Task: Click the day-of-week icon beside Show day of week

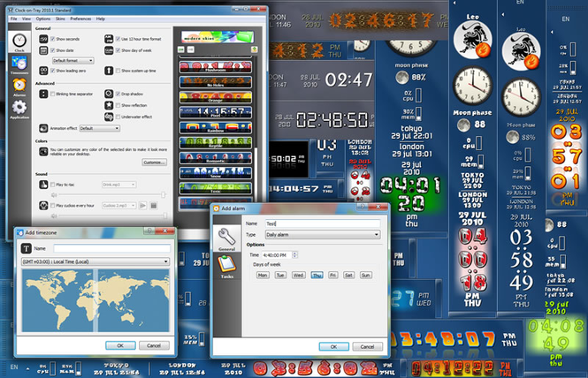Action: click(x=109, y=50)
